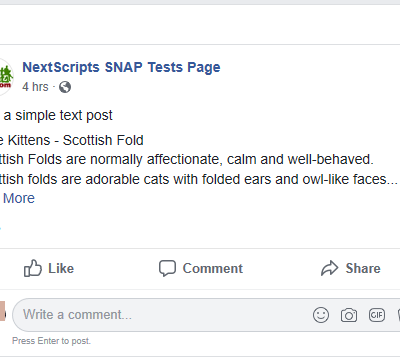Post a GIF using the GIF icon
The image size is (400, 360).
[377, 315]
